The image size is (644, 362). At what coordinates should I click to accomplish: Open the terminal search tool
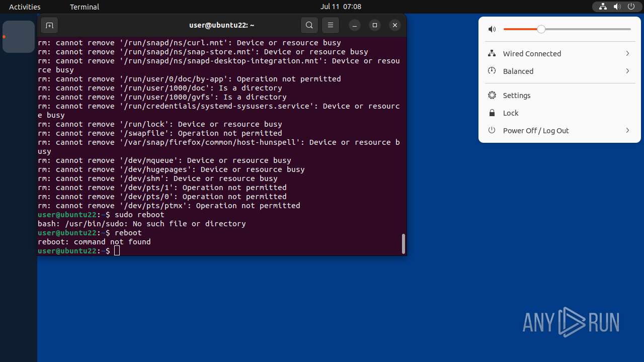[x=309, y=25]
